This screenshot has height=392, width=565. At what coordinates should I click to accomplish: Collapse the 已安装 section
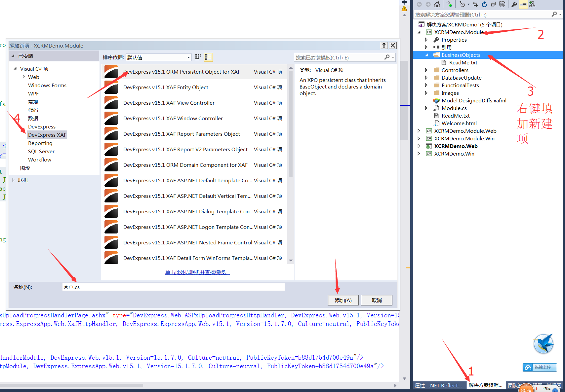pos(13,56)
